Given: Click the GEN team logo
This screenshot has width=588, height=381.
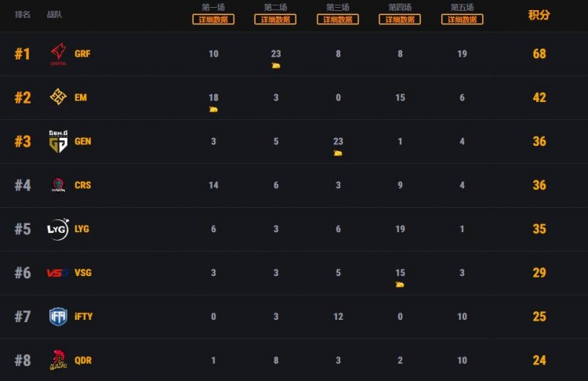Looking at the screenshot, I should (x=58, y=141).
